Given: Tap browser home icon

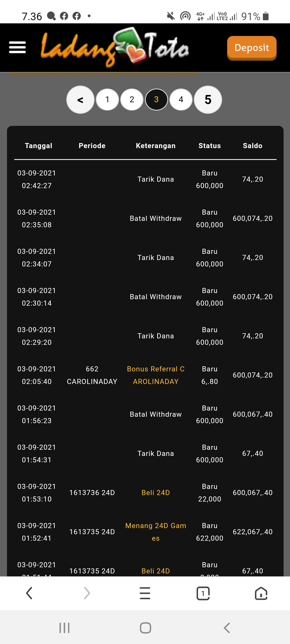Looking at the screenshot, I should coord(261,593).
